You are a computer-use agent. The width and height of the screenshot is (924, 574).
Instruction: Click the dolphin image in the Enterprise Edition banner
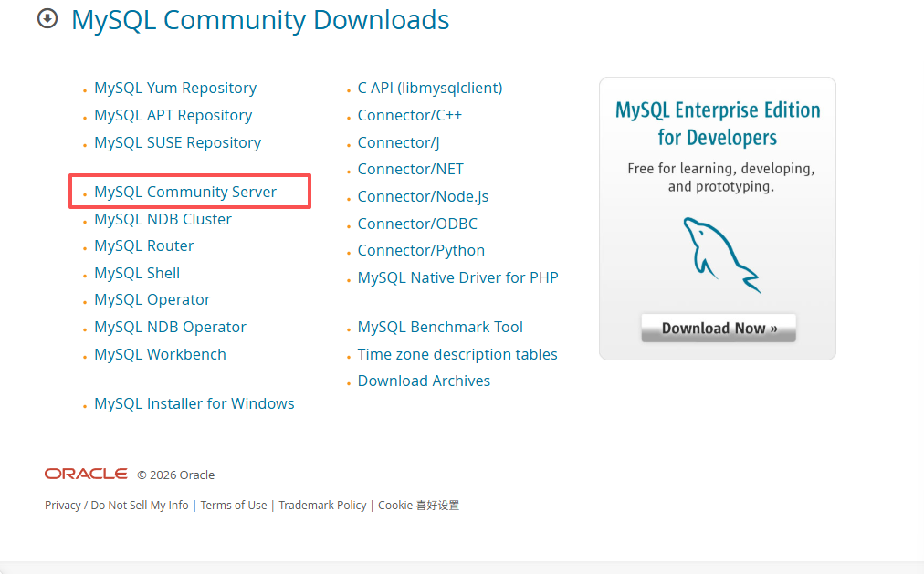721,255
